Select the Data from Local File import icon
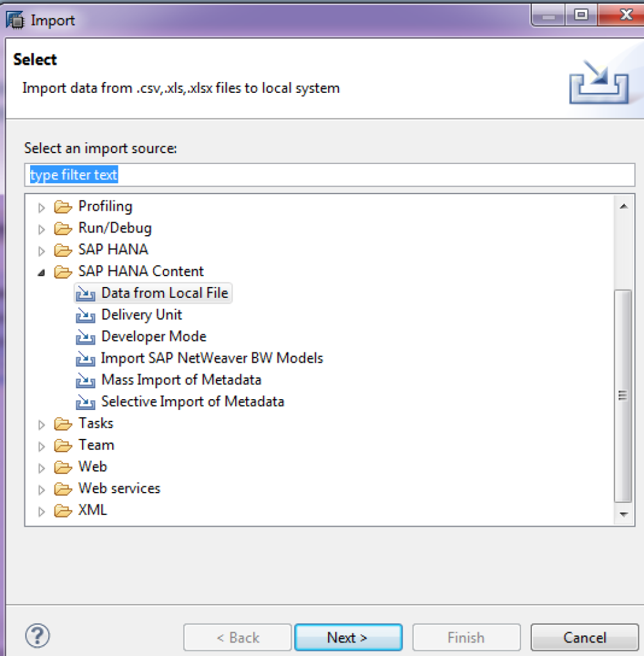Viewport: 644px width, 656px height. [x=85, y=293]
